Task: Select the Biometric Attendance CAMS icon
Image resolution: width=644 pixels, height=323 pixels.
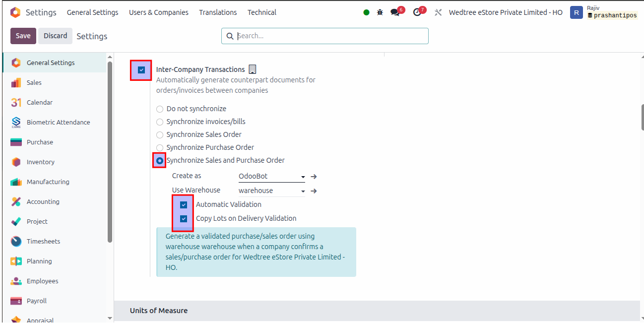Action: (x=16, y=122)
